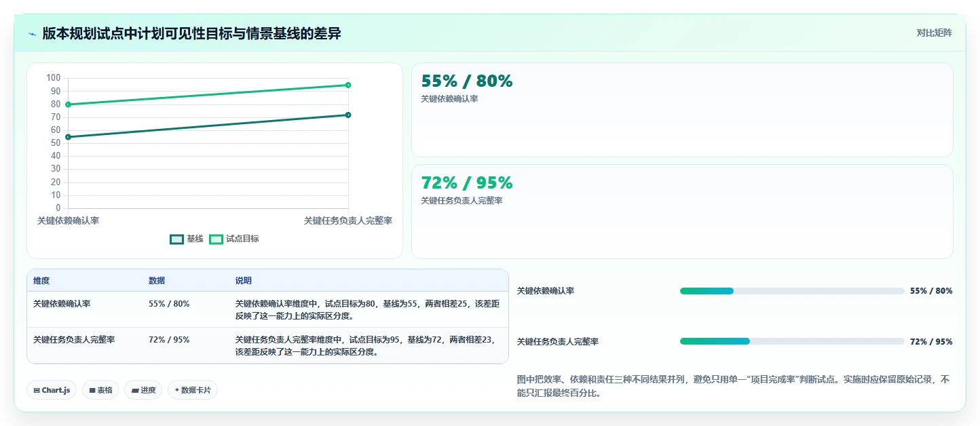
Task: Click the 数据 column header
Action: (x=157, y=281)
